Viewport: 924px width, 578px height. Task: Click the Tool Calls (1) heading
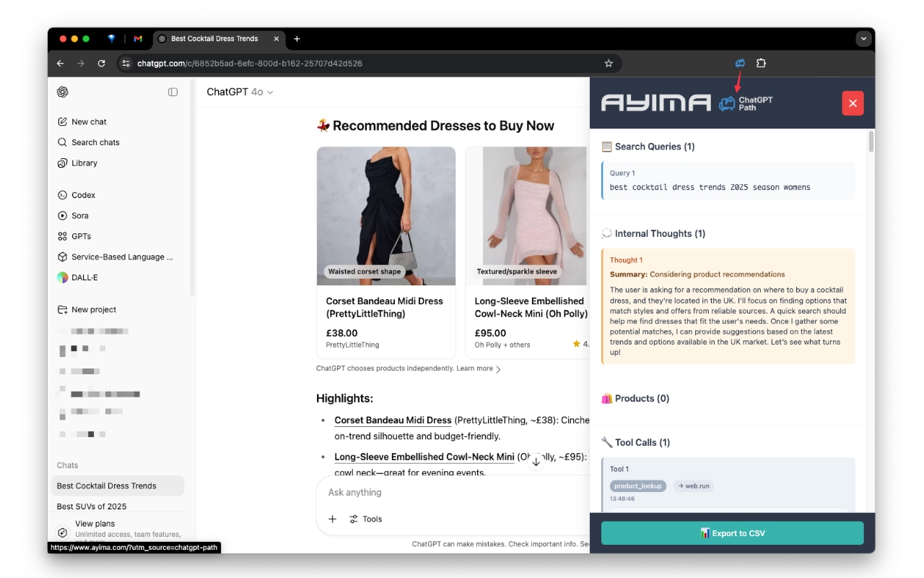(x=636, y=442)
